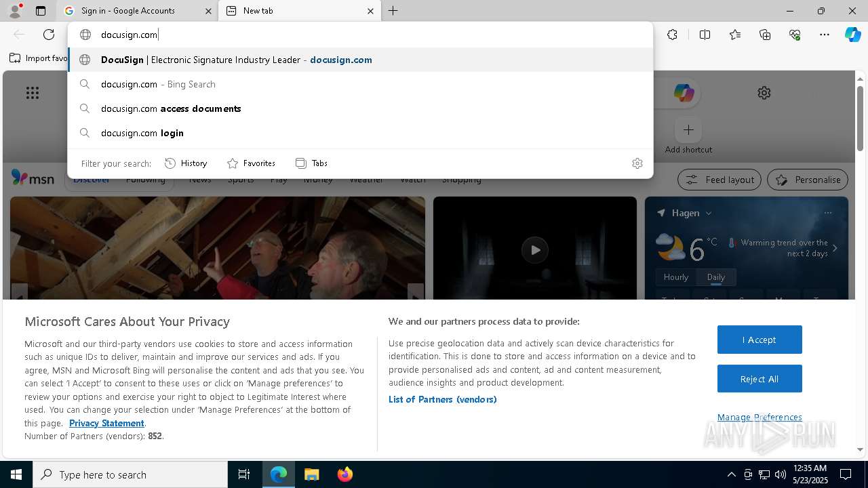Screen dimensions: 868x488
Task: Click the taskbar clock showing 12:35 AM
Action: click(x=809, y=474)
